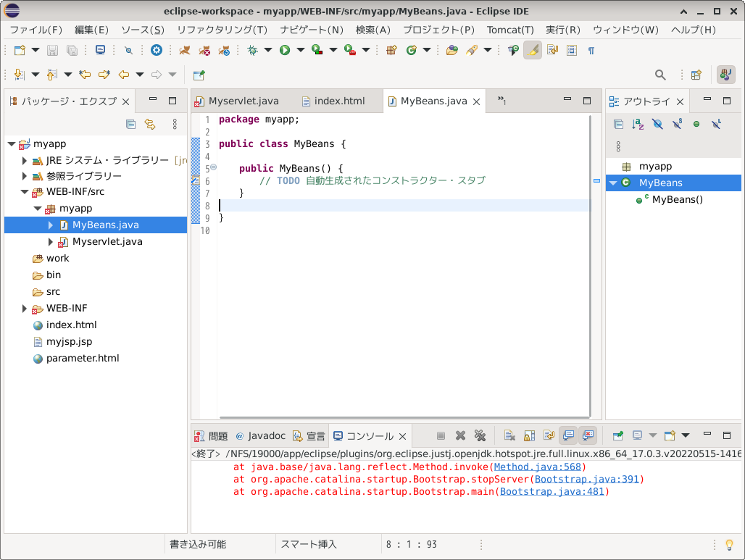Screen dimensions: 745x560
Task: Open the Package Explorer view menu dots
Action: (175, 125)
